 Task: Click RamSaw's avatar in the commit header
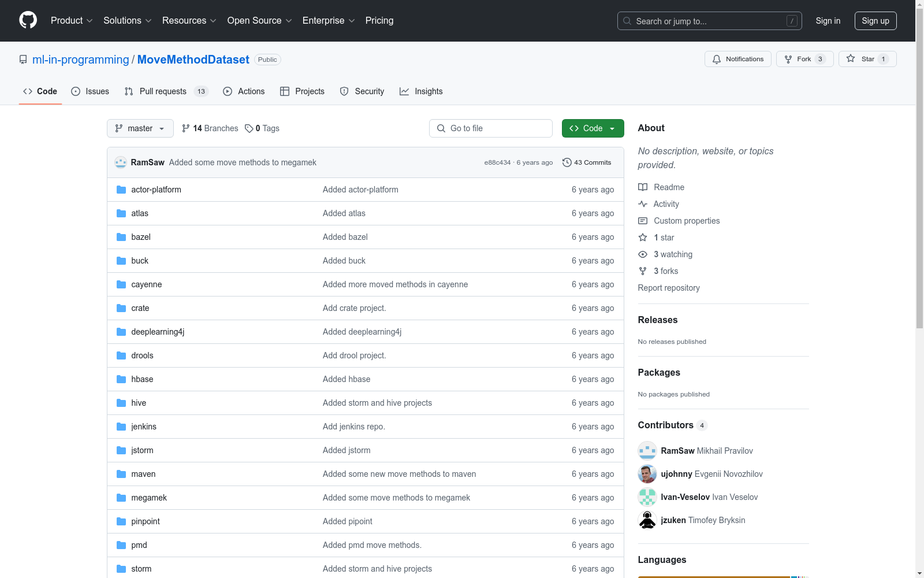pos(121,162)
